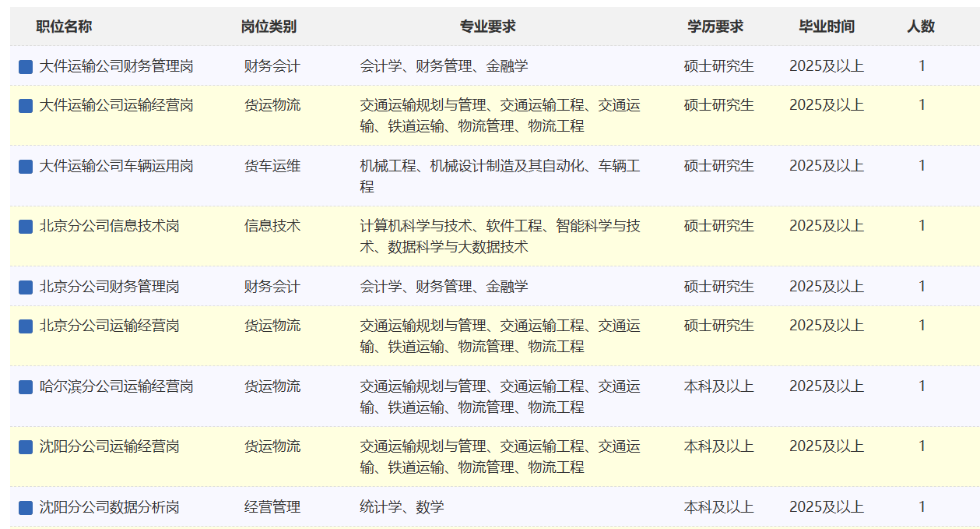Screen dimensions: 980x529
Task: Click the blue marker next to 北京分公司运输经营岗
Action: click(26, 326)
